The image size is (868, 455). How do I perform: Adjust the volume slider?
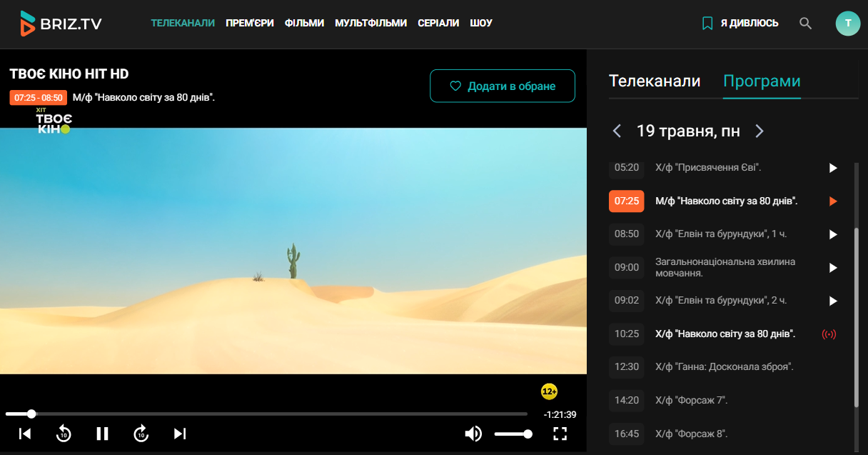513,434
